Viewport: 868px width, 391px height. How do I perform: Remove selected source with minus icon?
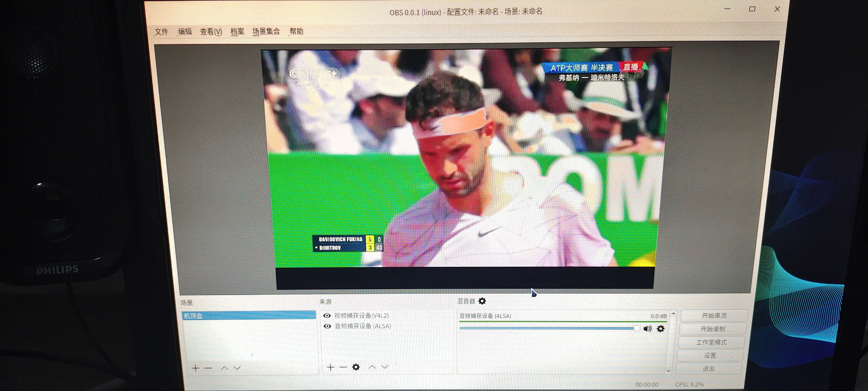tap(343, 367)
